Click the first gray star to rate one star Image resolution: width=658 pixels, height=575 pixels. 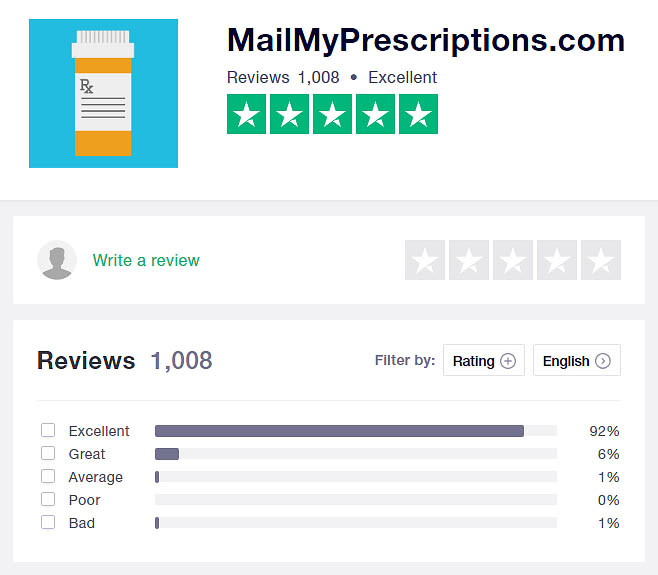[x=425, y=260]
